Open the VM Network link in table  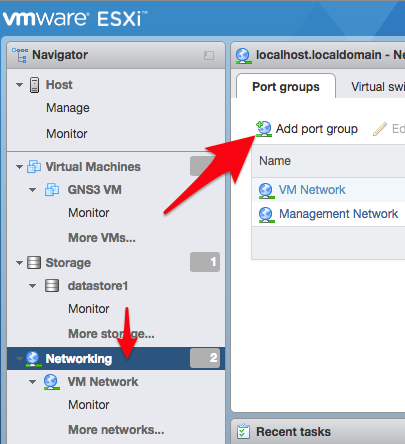click(x=312, y=190)
